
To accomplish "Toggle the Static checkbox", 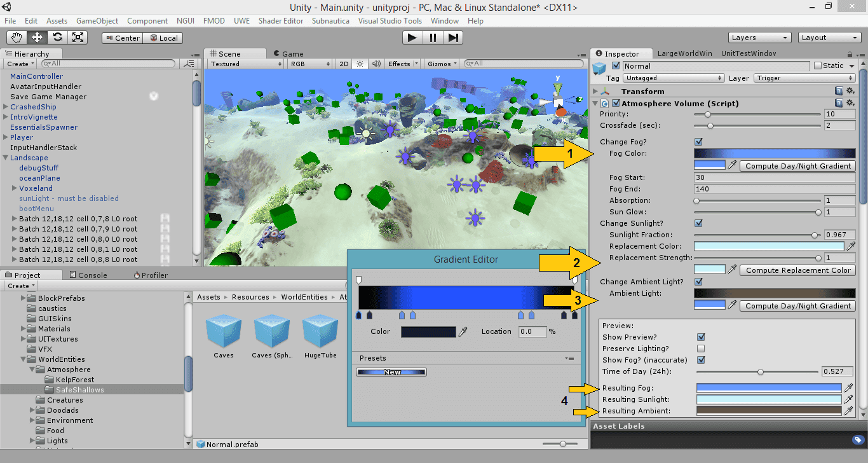I will pos(818,66).
